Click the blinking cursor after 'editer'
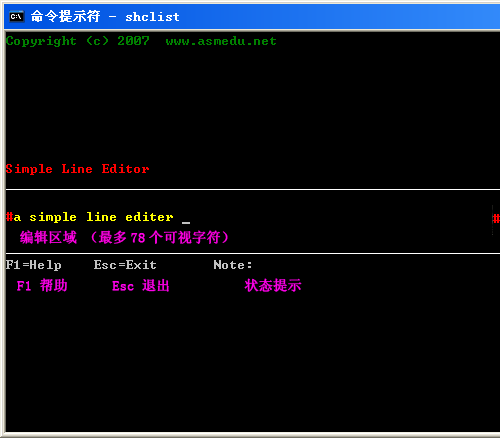Image resolution: width=500 pixels, height=438 pixels. (x=186, y=222)
